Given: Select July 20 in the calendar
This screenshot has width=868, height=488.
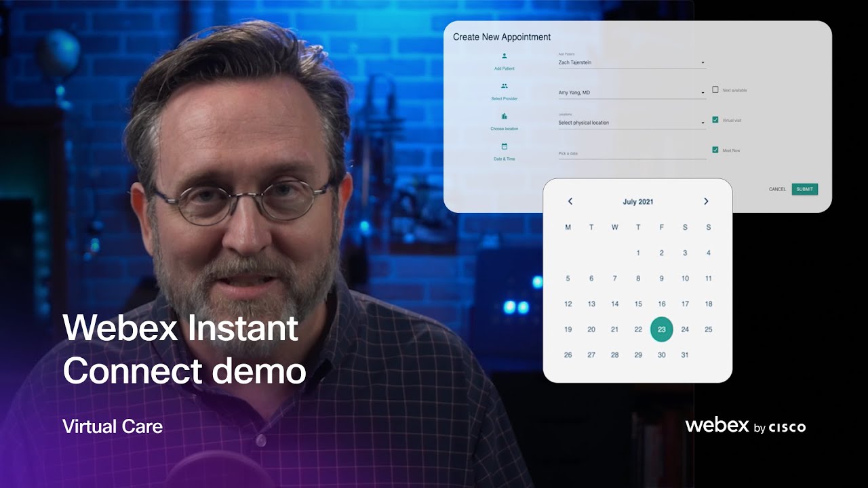Looking at the screenshot, I should pos(591,329).
